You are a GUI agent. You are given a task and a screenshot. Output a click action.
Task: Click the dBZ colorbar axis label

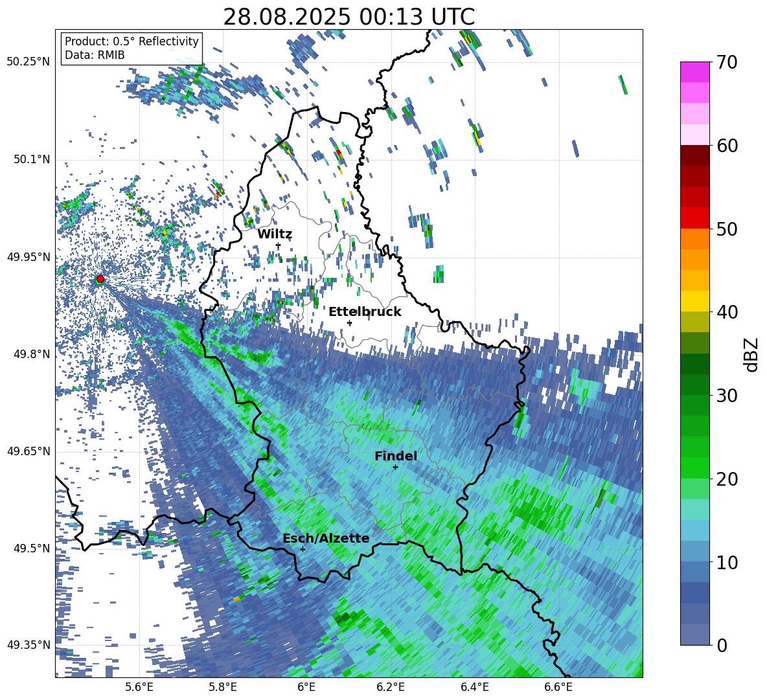(752, 354)
